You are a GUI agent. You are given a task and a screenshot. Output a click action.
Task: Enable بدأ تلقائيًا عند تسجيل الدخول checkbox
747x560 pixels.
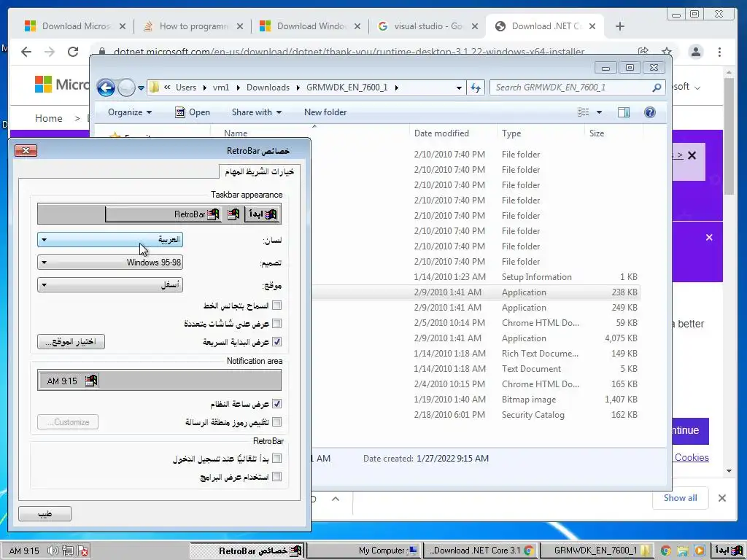pyautogui.click(x=276, y=459)
